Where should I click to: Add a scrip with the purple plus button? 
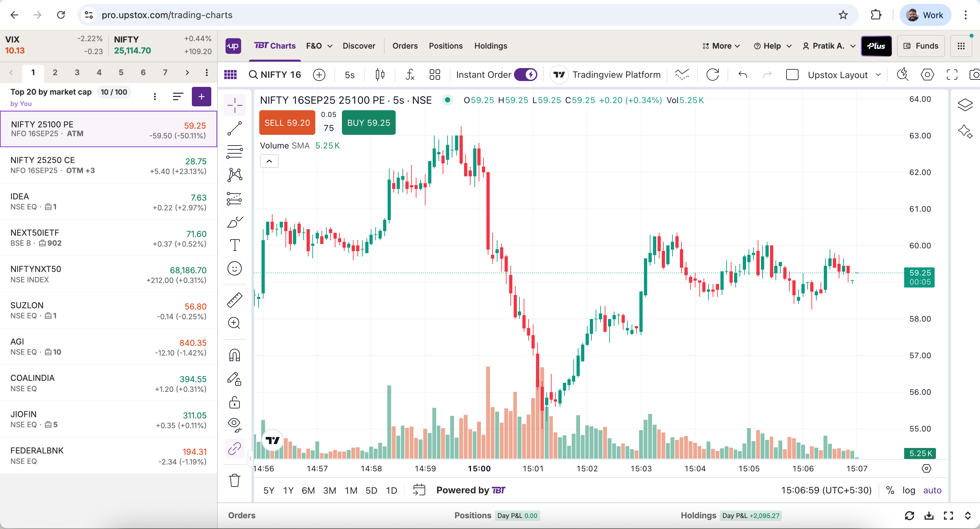tap(201, 96)
